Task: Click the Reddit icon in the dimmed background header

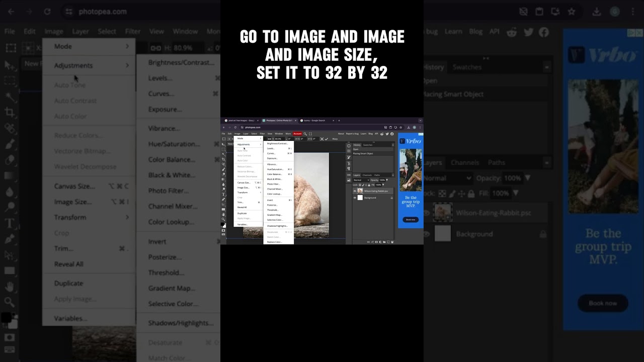Action: [x=512, y=32]
